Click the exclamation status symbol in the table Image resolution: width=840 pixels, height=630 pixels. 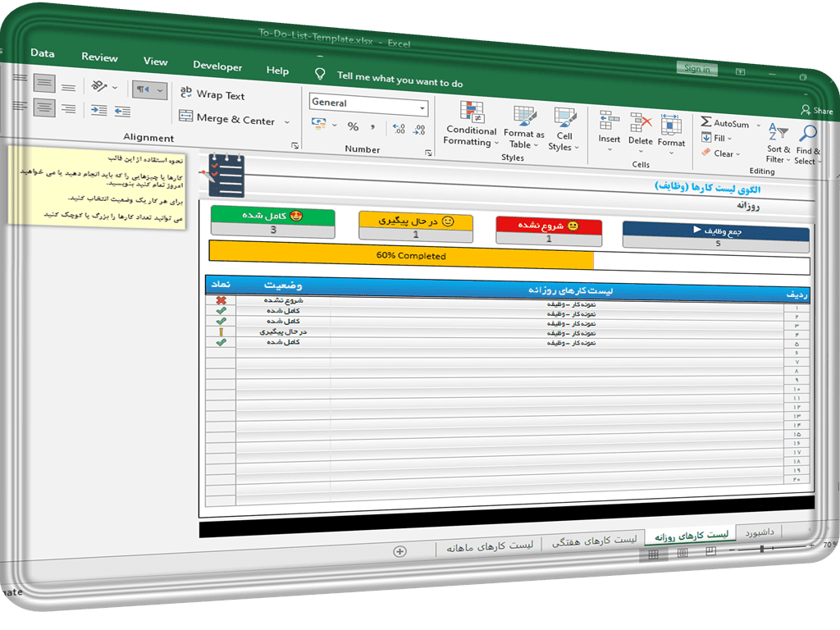click(221, 332)
